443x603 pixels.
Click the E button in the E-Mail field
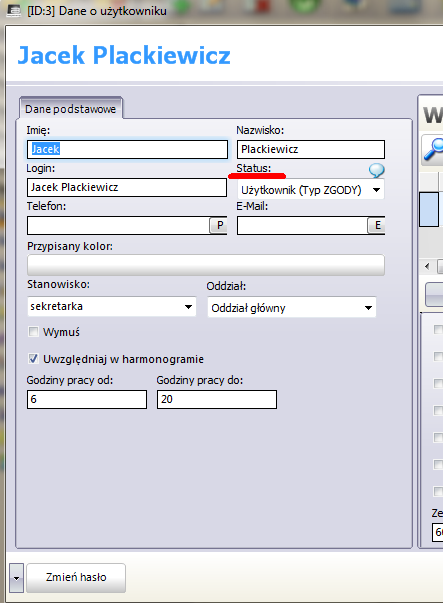[x=377, y=225]
